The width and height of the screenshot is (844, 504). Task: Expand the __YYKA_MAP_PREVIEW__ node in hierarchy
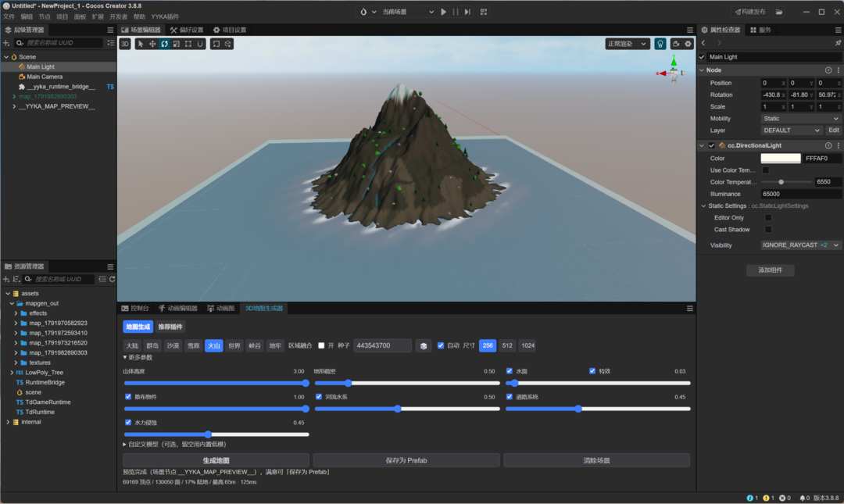click(14, 106)
